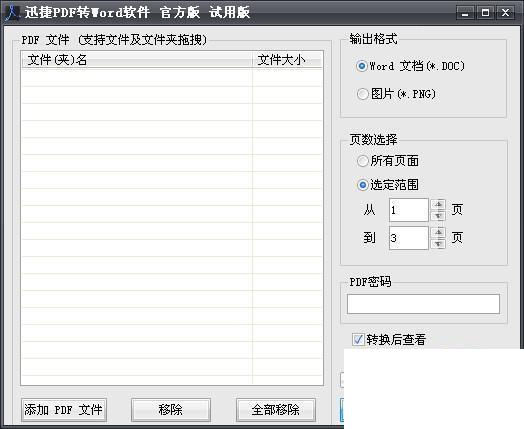524x429 pixels.
Task: Click the 全部移除 button
Action: pos(276,410)
